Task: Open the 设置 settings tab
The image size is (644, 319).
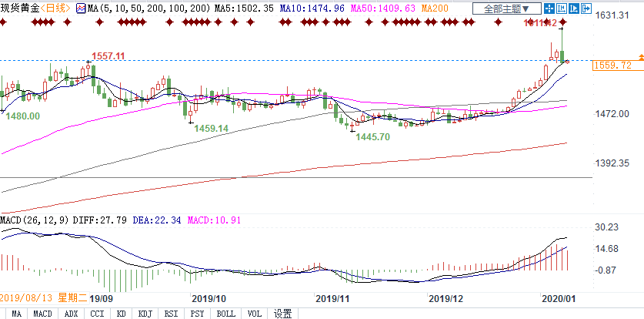Action: tap(283, 314)
